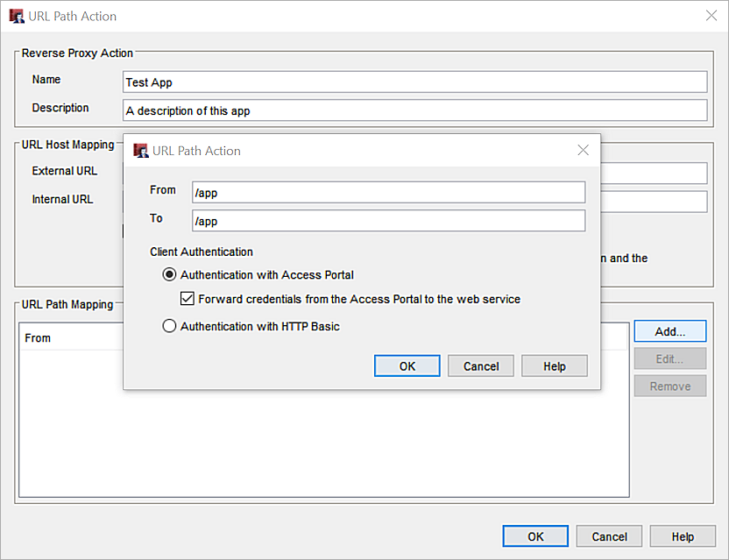Image resolution: width=729 pixels, height=560 pixels.
Task: Click the To path input field
Action: tap(389, 221)
